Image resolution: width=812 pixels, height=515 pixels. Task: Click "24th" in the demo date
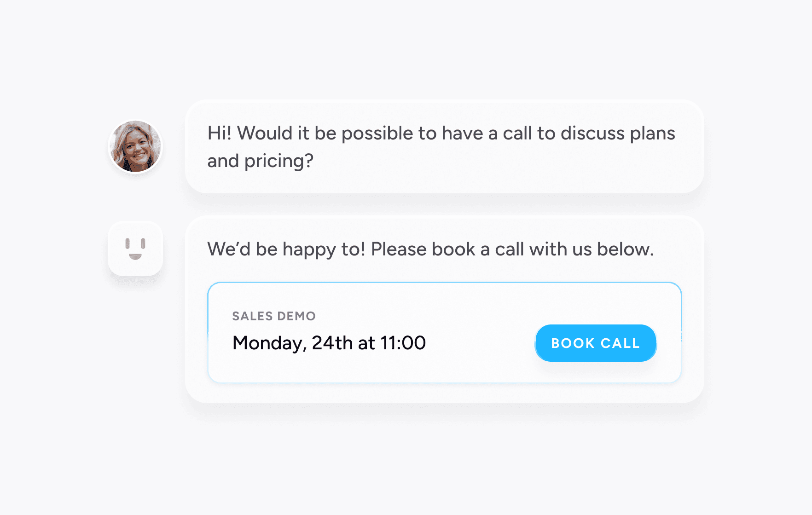332,343
